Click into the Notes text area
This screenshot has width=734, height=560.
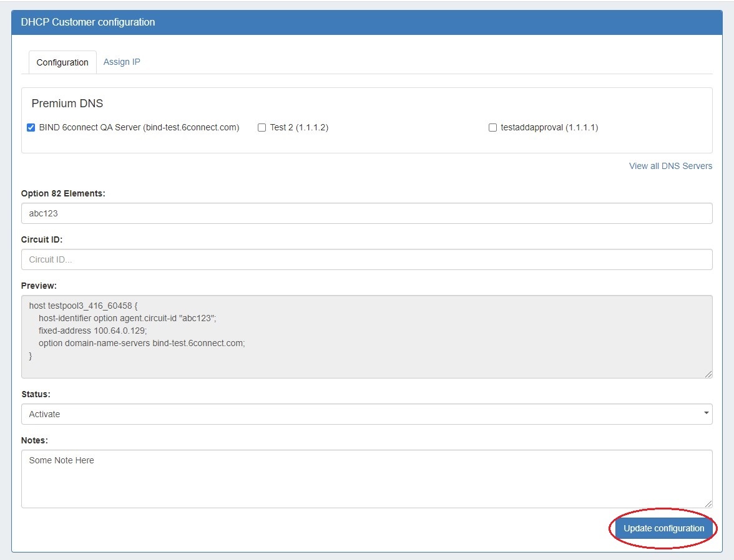pyautogui.click(x=366, y=479)
